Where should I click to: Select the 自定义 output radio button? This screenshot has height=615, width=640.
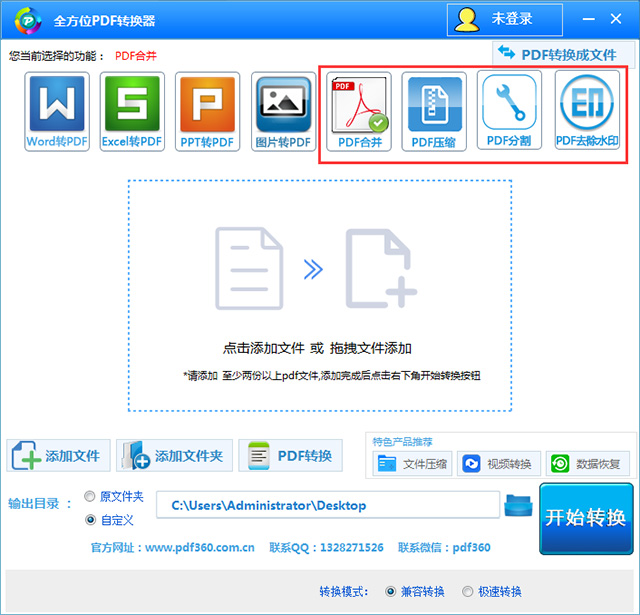point(90,520)
